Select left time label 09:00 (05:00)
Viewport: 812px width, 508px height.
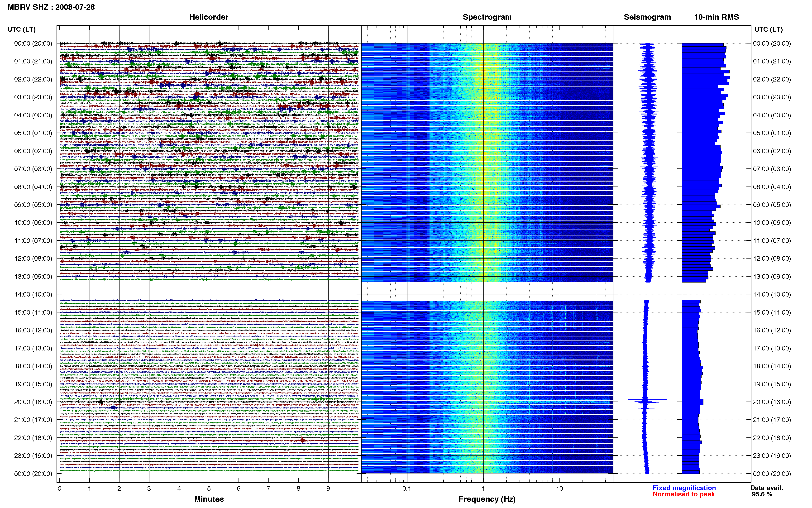coord(33,205)
